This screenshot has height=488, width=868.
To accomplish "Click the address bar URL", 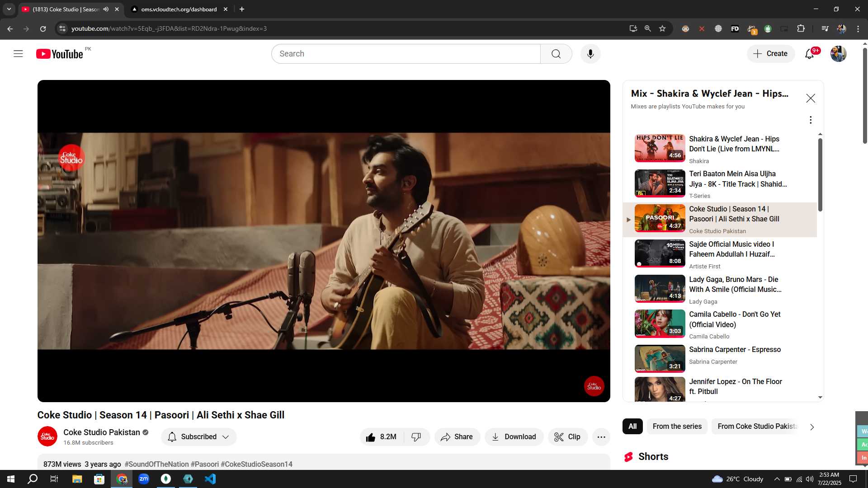I will coord(169,28).
